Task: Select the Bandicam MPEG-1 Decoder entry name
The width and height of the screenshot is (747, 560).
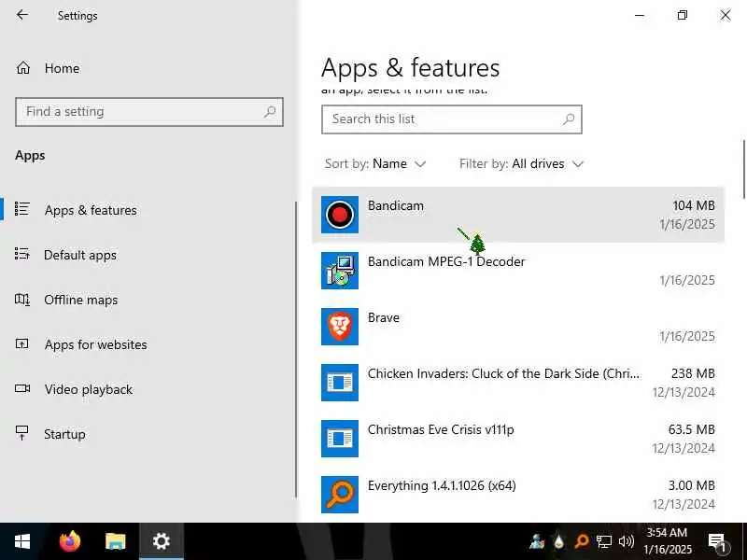Action: click(x=446, y=261)
